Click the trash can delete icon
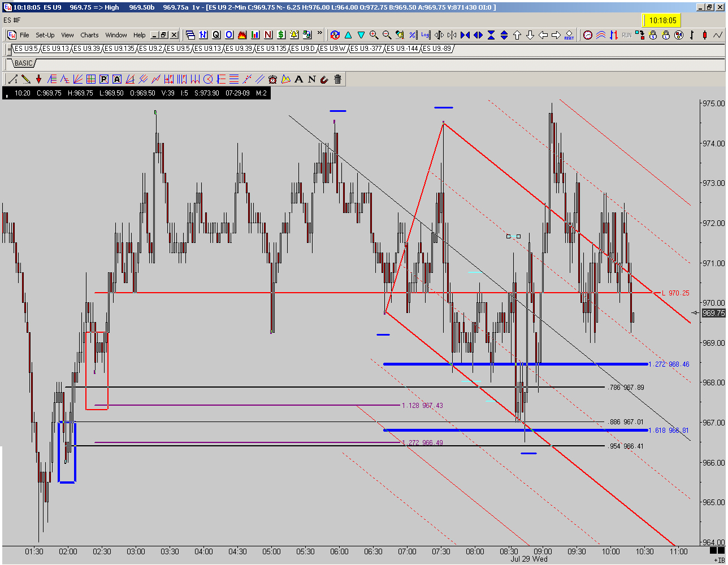728x565 pixels. [x=337, y=79]
